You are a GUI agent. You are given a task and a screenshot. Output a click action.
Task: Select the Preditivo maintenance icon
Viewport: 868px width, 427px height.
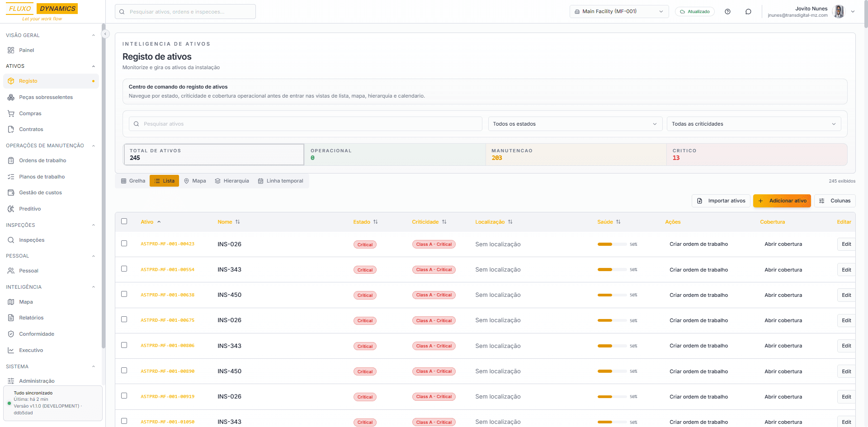point(10,209)
